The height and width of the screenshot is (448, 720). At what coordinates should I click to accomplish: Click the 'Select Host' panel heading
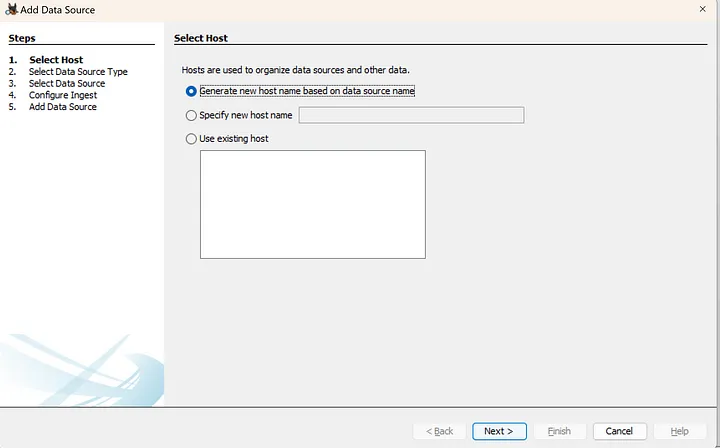point(201,38)
